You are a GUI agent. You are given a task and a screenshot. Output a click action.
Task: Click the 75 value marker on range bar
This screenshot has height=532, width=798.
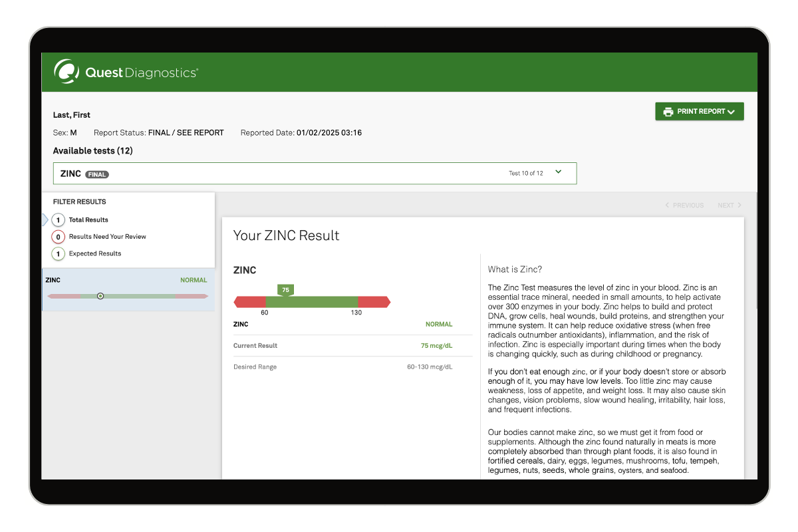pyautogui.click(x=285, y=291)
